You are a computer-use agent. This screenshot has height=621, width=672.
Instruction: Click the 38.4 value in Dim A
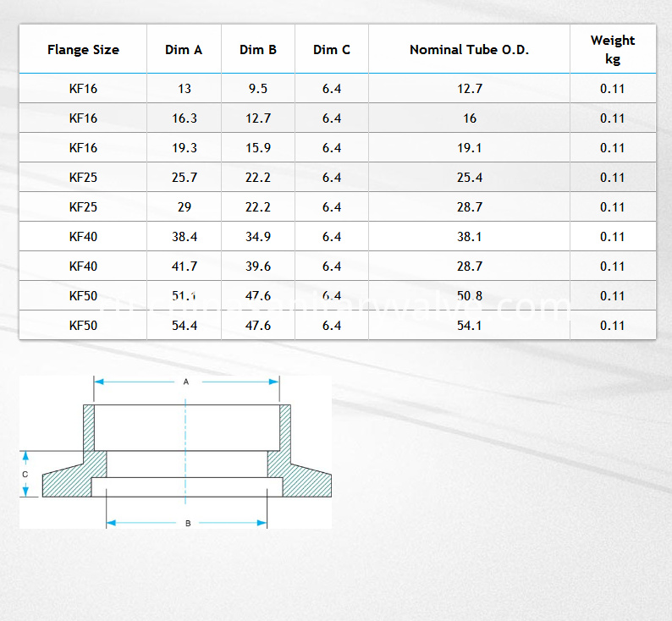[185, 237]
